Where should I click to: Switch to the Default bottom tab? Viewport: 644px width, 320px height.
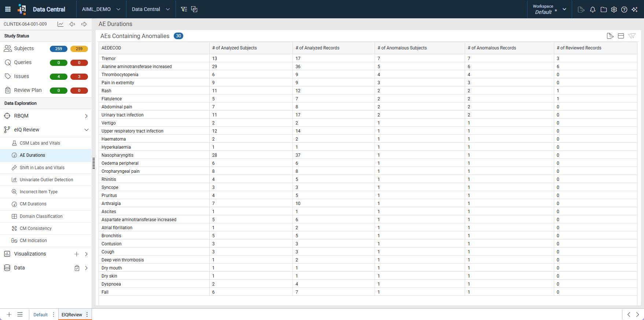(41, 315)
